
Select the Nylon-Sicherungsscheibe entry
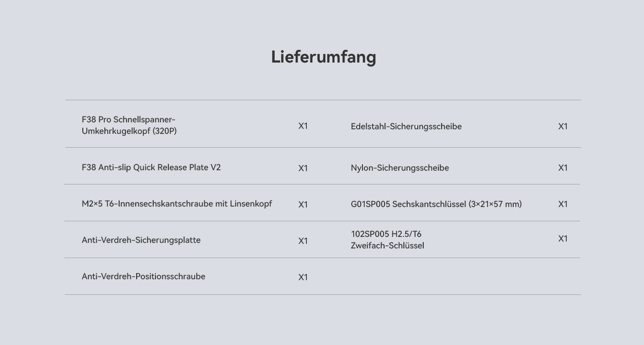coord(400,168)
